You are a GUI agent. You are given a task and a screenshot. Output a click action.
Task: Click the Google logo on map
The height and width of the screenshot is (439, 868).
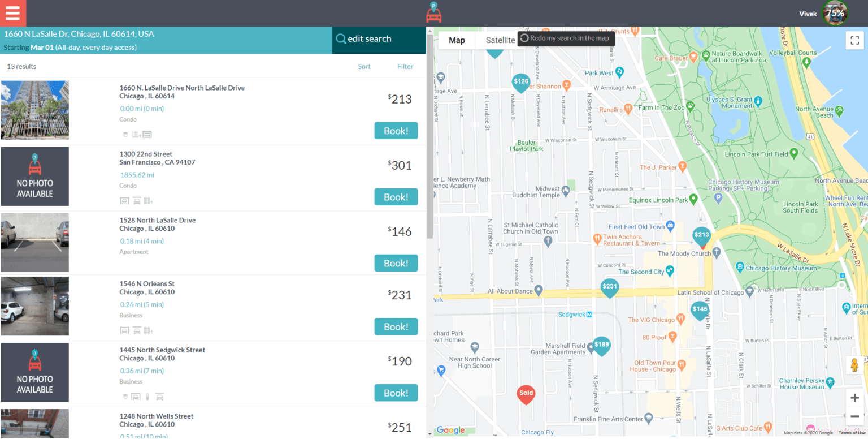coord(450,431)
